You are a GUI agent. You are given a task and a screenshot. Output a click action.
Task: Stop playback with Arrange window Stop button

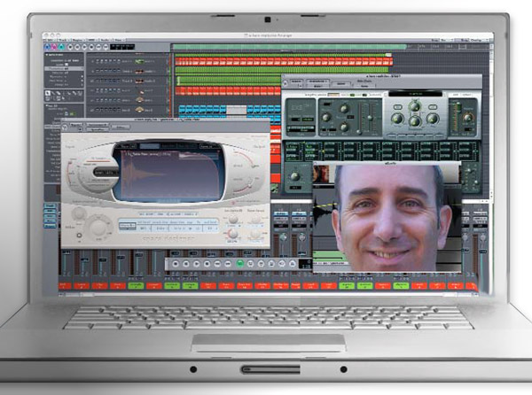tap(91, 47)
